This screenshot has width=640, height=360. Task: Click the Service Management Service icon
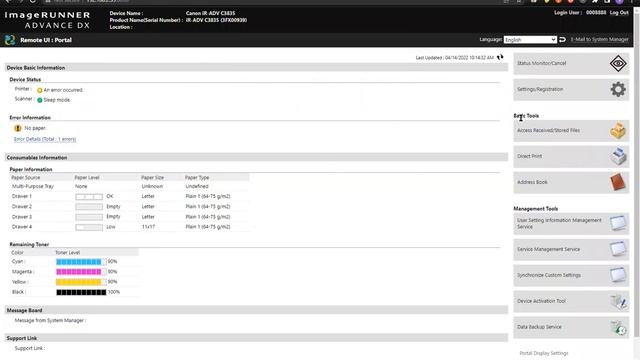[618, 249]
